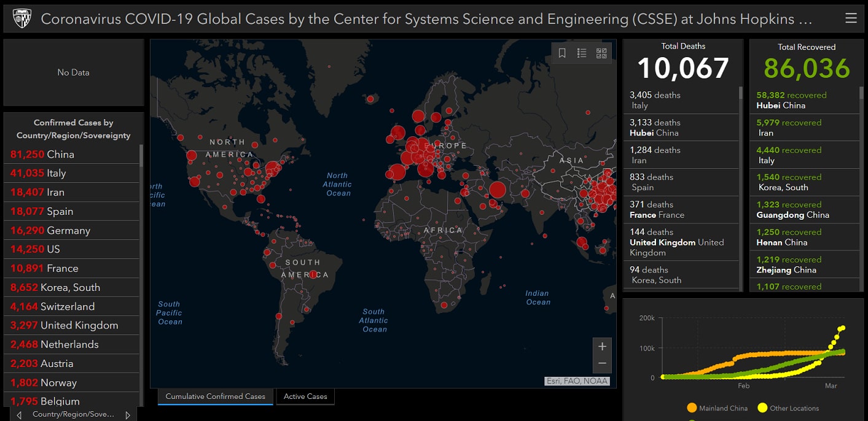Click the dashboard title in the header

coord(426,19)
